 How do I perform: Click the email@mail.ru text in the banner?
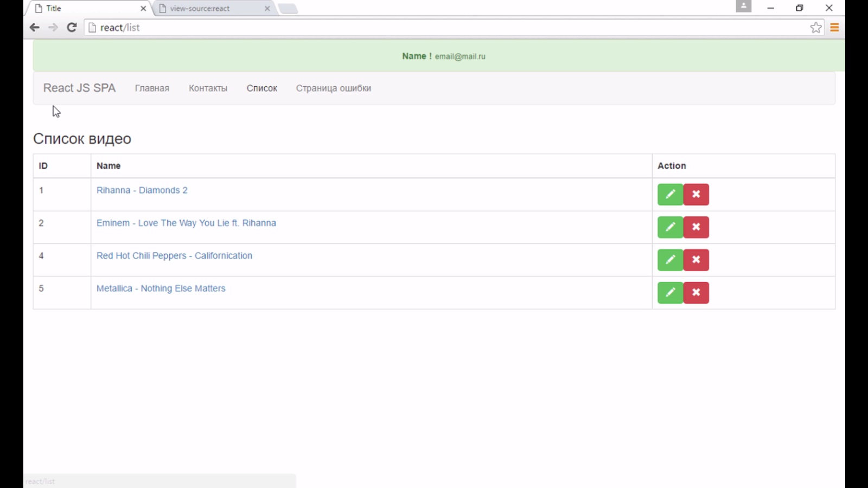point(460,56)
